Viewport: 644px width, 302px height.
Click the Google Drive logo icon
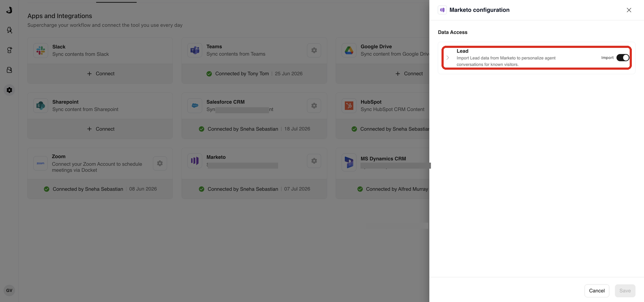[349, 50]
